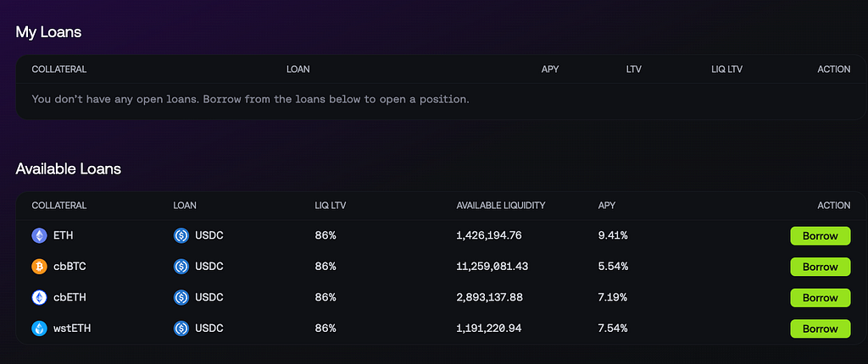Click the ETH collateral icon
This screenshot has width=868, height=364.
click(39, 235)
